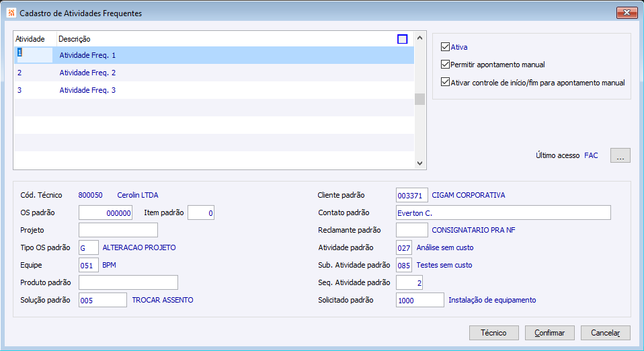Click the list scroll up arrow
The width and height of the screenshot is (644, 351).
point(419,38)
